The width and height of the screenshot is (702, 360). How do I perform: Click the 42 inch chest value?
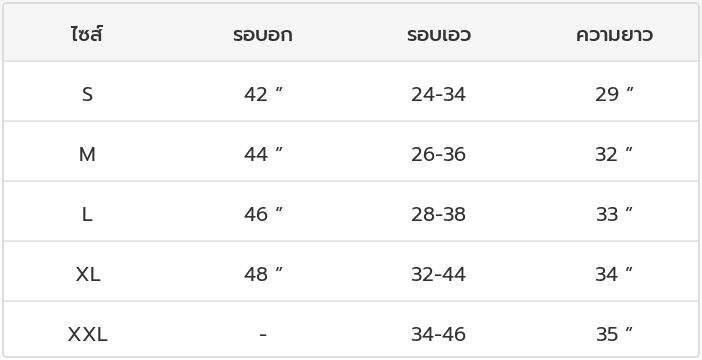263,94
